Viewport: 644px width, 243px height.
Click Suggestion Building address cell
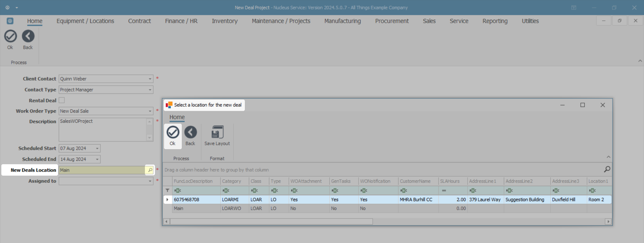tap(527, 199)
